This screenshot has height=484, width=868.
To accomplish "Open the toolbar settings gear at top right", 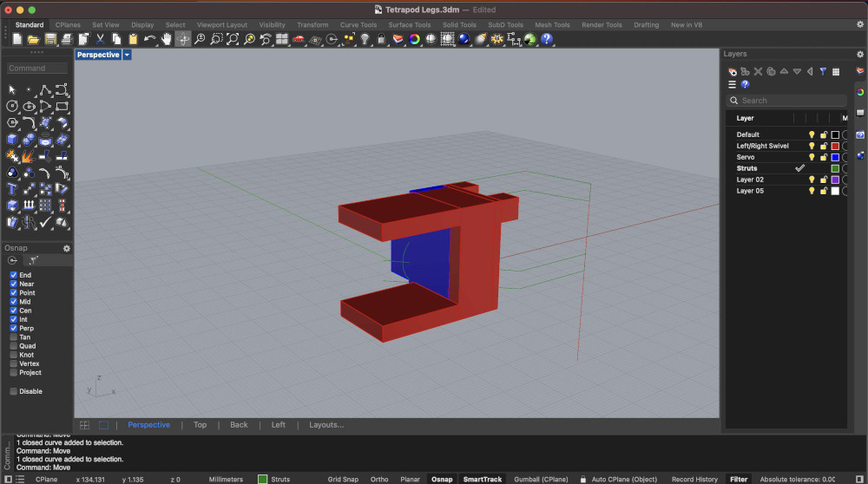I will click(859, 24).
